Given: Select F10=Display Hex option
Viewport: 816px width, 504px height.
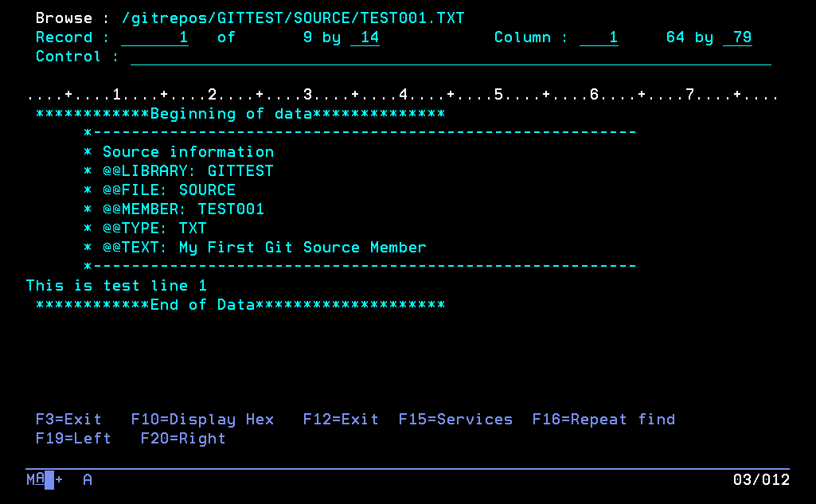Looking at the screenshot, I should [x=202, y=420].
